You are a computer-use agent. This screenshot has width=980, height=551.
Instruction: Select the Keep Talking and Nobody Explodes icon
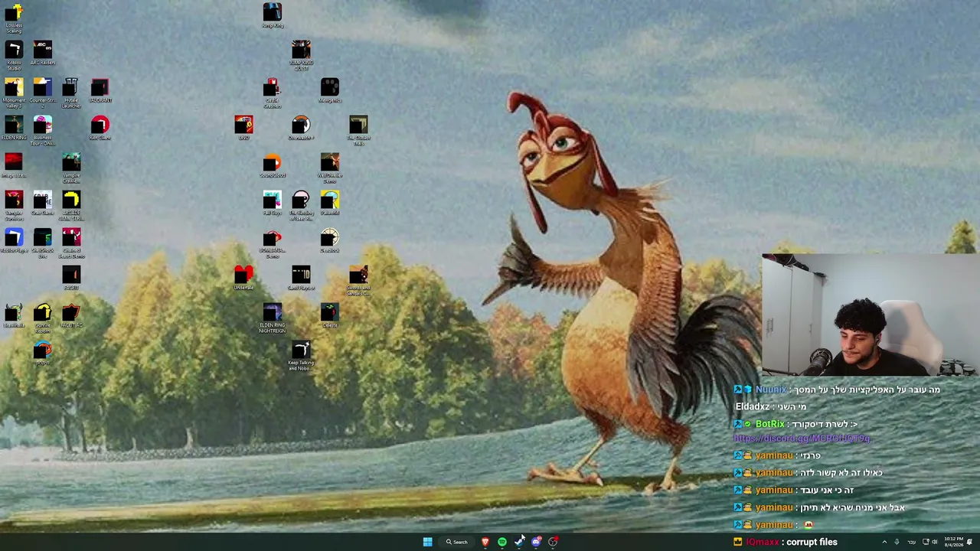click(x=301, y=357)
